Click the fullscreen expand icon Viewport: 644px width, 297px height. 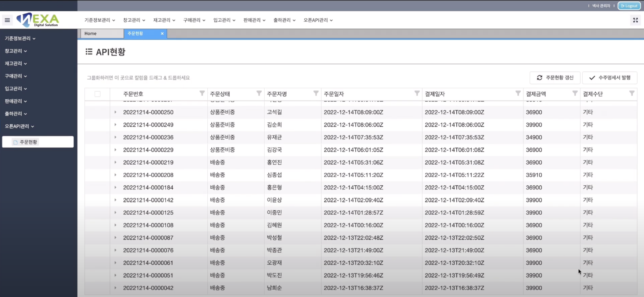(635, 20)
